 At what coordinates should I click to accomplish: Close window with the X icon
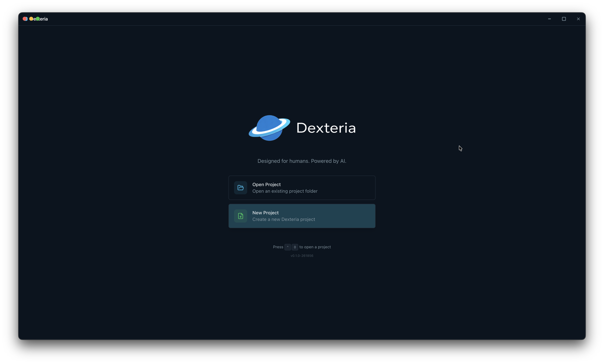[578, 19]
